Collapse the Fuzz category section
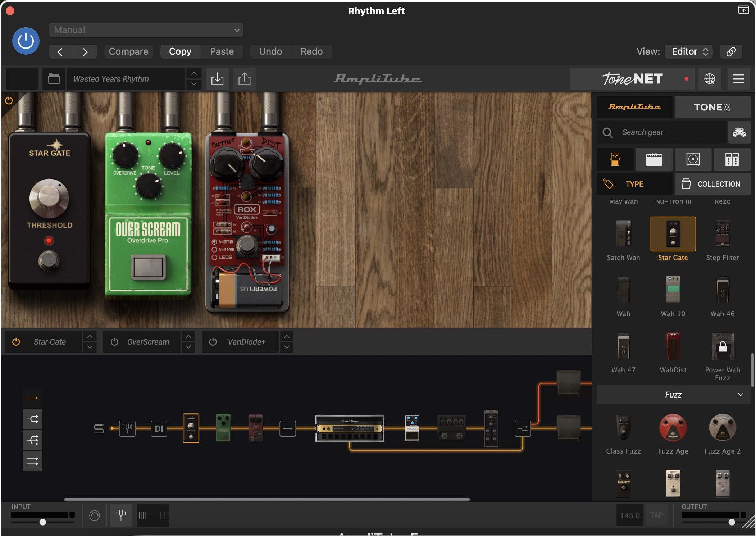The height and width of the screenshot is (536, 756). [673, 395]
